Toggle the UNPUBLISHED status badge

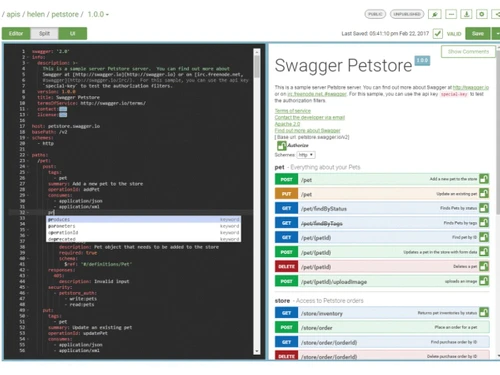[407, 14]
